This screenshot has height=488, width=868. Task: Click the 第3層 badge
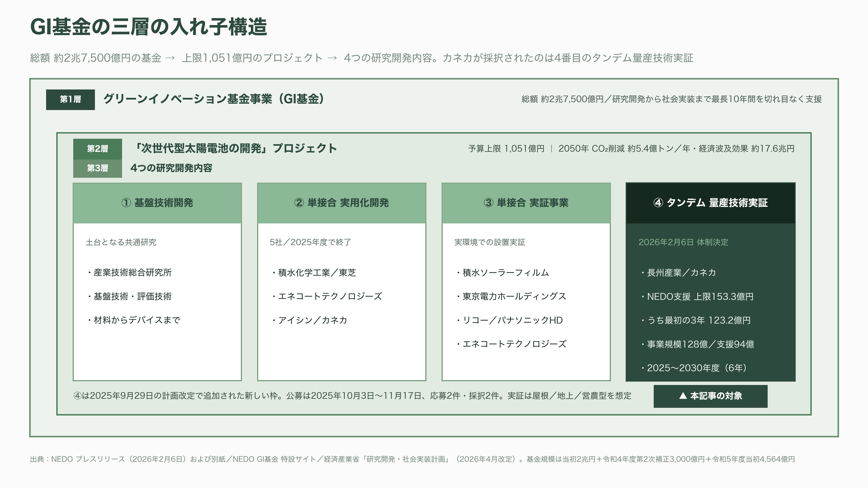[97, 168]
